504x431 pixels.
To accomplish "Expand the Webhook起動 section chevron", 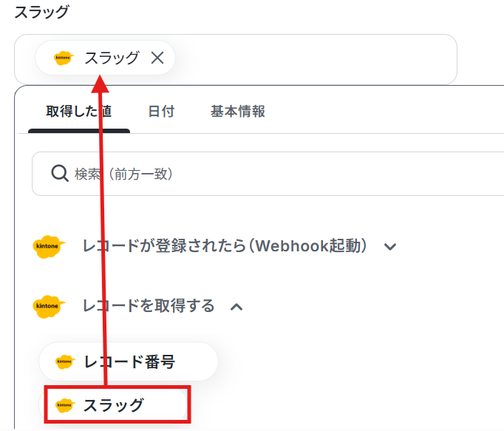I will pos(390,247).
